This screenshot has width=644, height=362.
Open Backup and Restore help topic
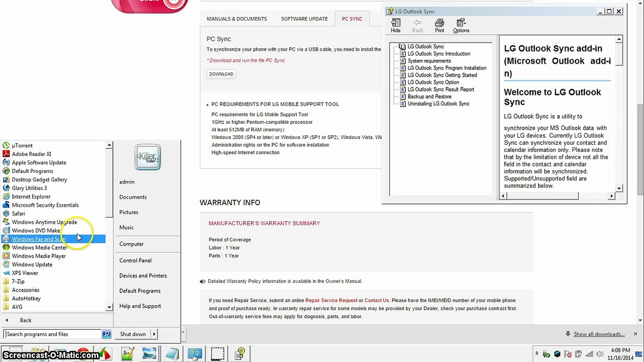tap(429, 97)
